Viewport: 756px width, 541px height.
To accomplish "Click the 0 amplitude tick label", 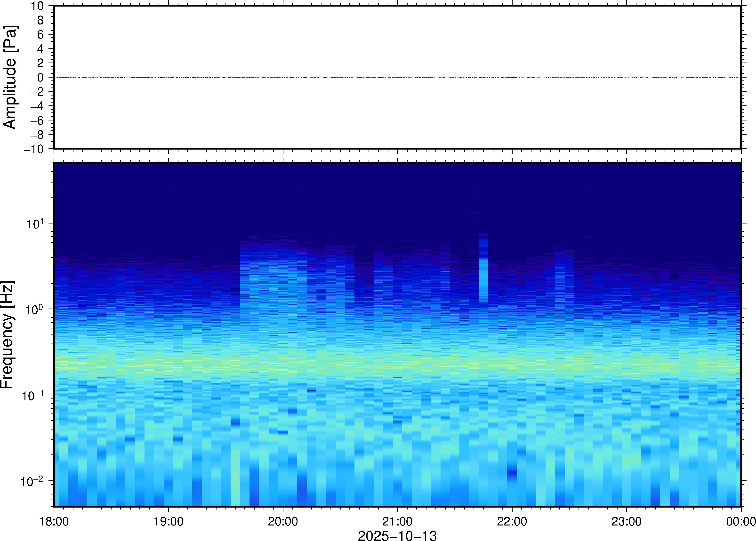I will click(41, 78).
